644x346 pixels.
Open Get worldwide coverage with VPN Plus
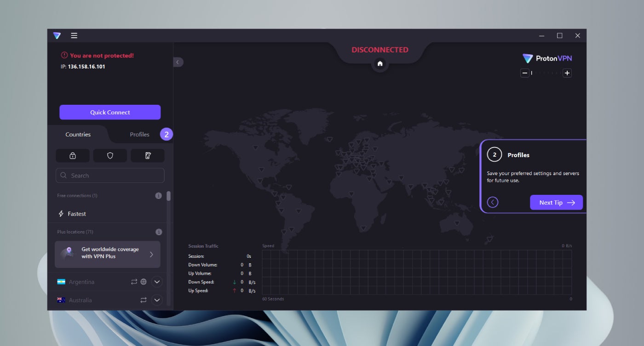pyautogui.click(x=108, y=255)
